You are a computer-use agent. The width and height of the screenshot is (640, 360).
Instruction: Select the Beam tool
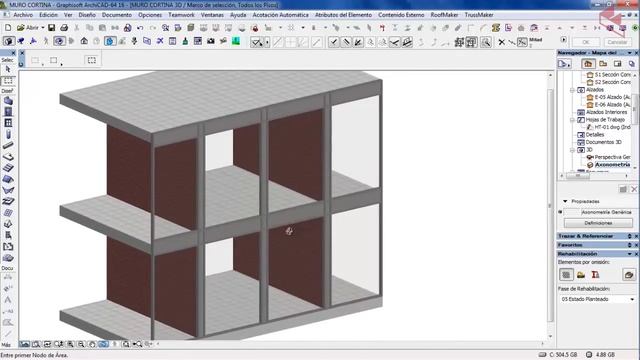[x=8, y=145]
